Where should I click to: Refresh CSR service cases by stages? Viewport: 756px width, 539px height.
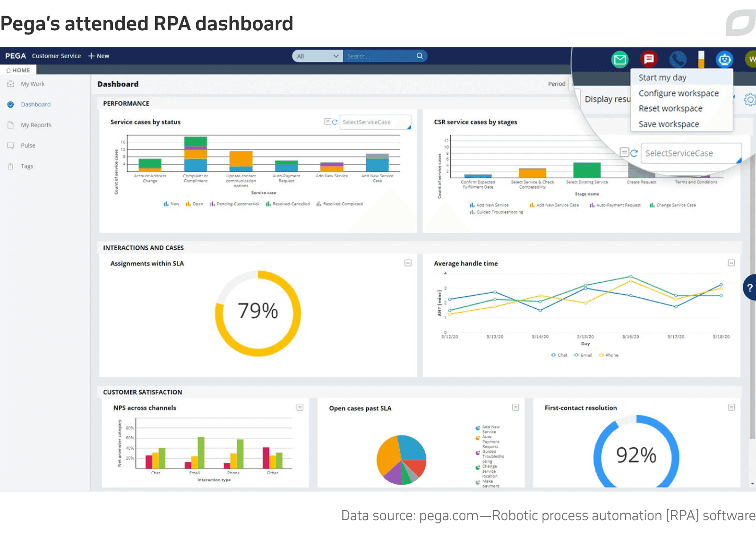pyautogui.click(x=634, y=153)
